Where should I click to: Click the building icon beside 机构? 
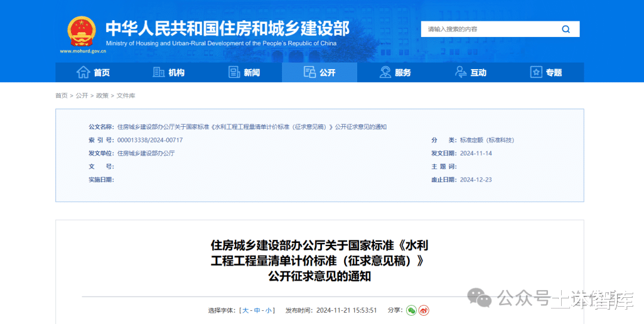(x=159, y=72)
